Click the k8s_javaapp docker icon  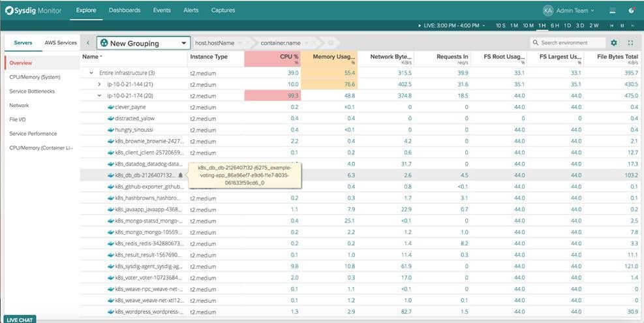click(x=110, y=209)
